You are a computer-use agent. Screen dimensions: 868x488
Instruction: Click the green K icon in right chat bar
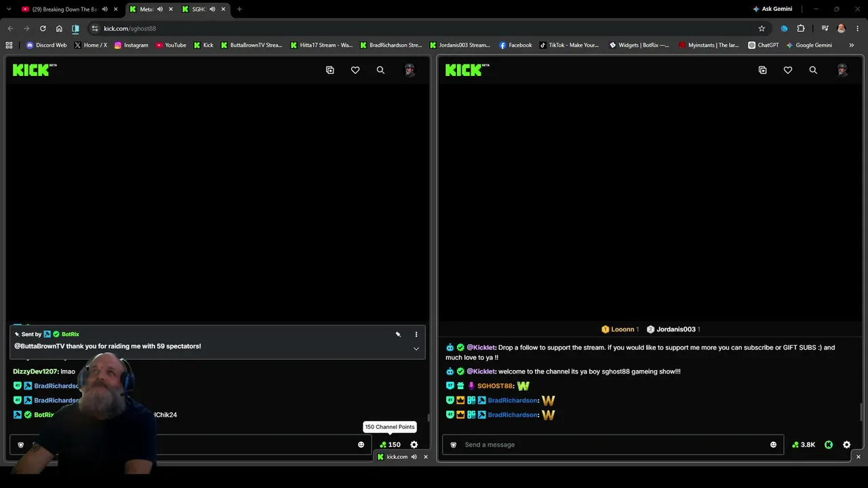pyautogui.click(x=829, y=445)
